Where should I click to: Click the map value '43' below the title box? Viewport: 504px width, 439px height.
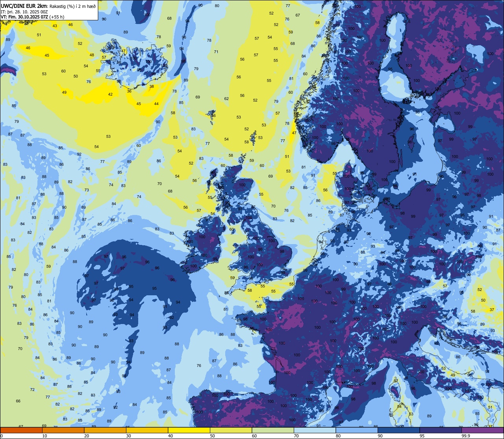[55, 26]
